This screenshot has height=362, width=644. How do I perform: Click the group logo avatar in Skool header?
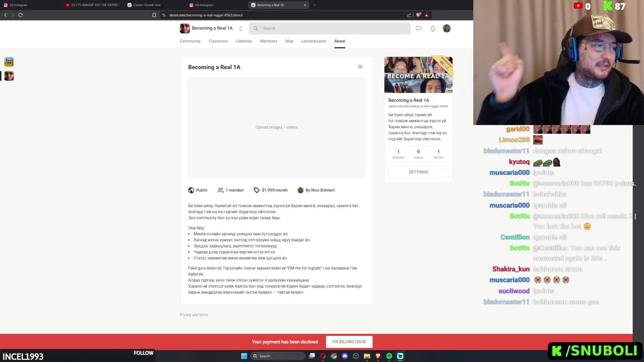185,28
